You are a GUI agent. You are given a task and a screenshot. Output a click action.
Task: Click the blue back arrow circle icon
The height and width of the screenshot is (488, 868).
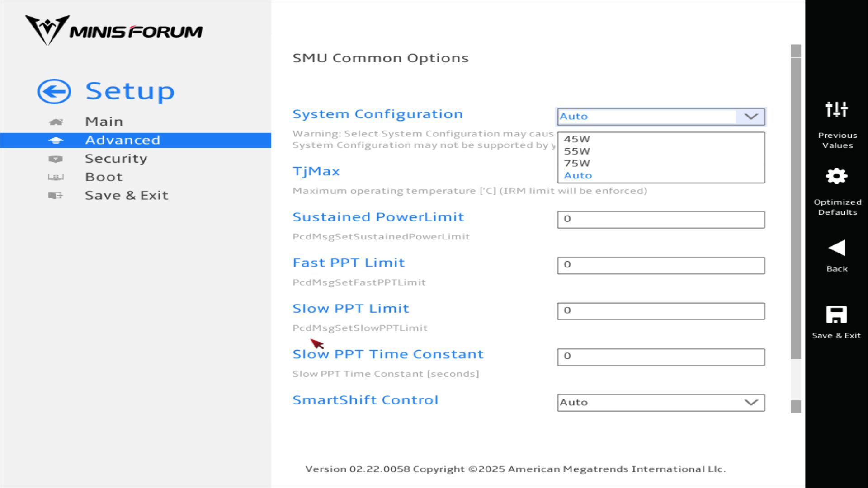point(54,92)
